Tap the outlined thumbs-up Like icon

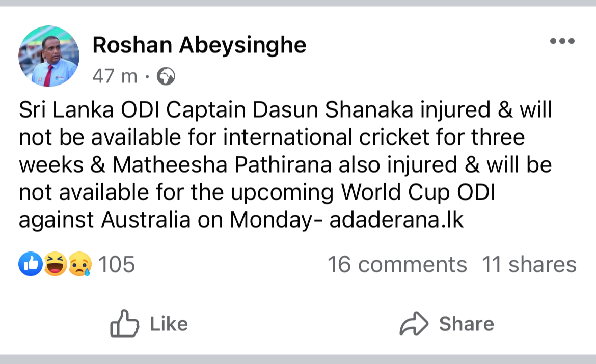click(x=124, y=323)
